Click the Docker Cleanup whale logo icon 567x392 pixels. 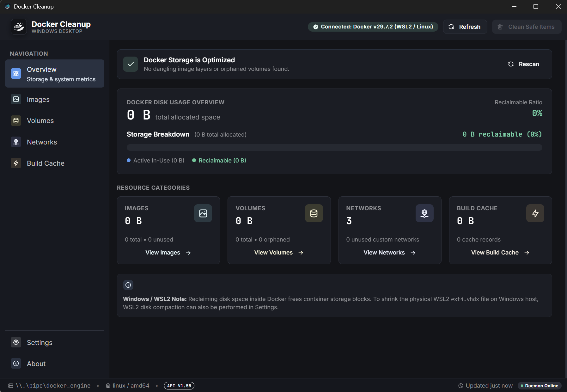(19, 27)
